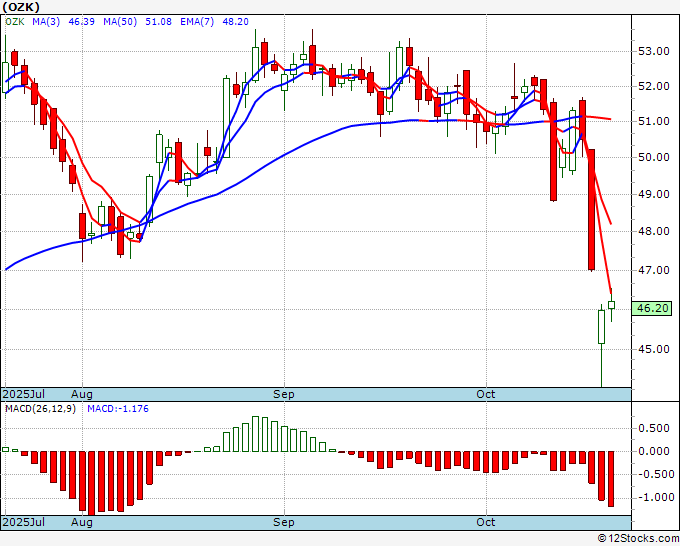Select the MA(3) value 46.39
The image size is (680, 546).
pos(82,22)
